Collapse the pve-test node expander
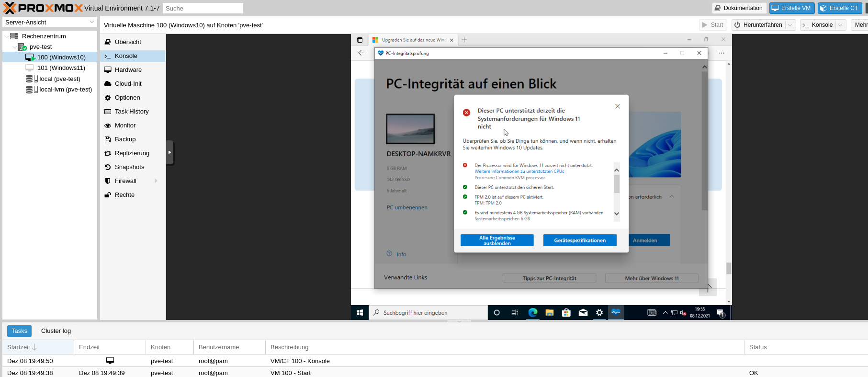Screen dimensions: 868x377 pos(14,47)
